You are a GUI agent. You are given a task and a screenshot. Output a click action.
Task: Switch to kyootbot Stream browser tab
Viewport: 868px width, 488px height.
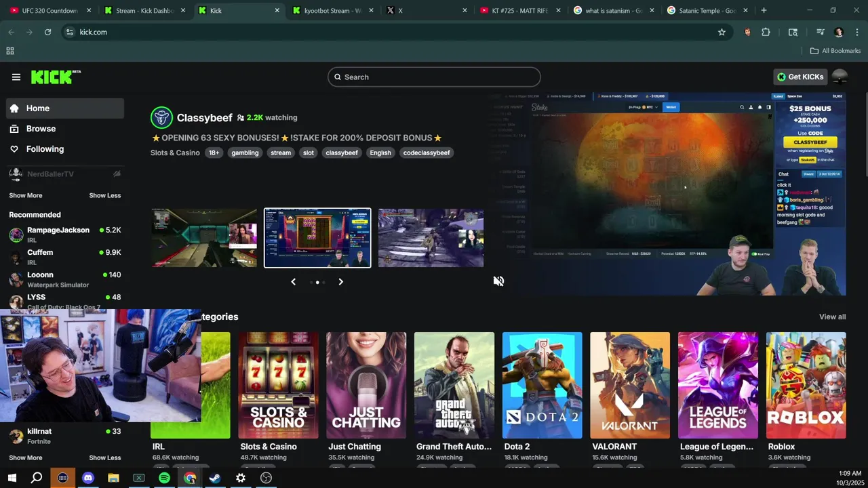[332, 11]
